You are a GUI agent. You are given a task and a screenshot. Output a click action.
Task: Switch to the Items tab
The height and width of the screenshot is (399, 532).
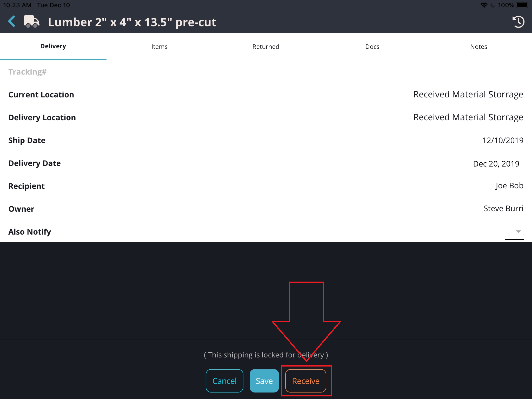tap(159, 47)
